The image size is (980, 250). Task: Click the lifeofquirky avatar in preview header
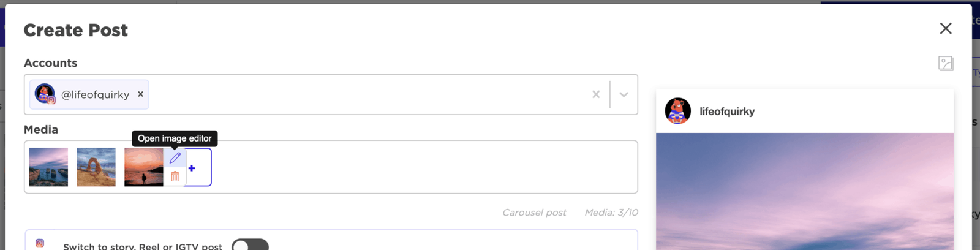click(678, 111)
